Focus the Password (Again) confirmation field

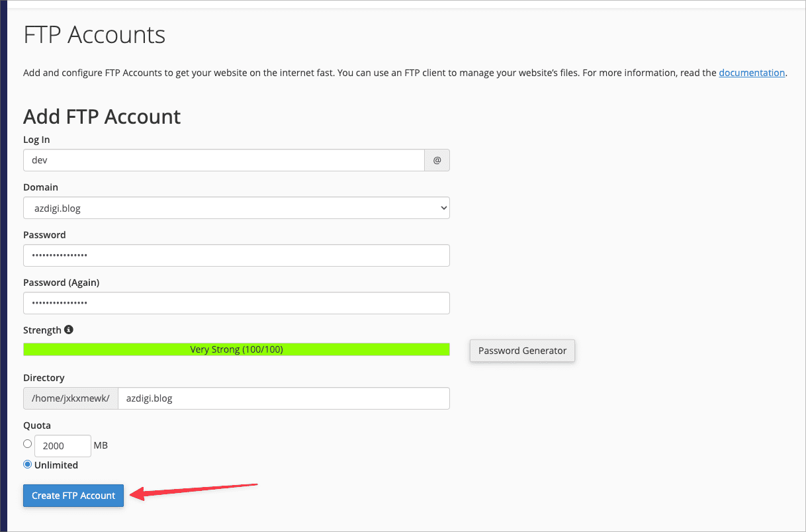[x=236, y=303]
